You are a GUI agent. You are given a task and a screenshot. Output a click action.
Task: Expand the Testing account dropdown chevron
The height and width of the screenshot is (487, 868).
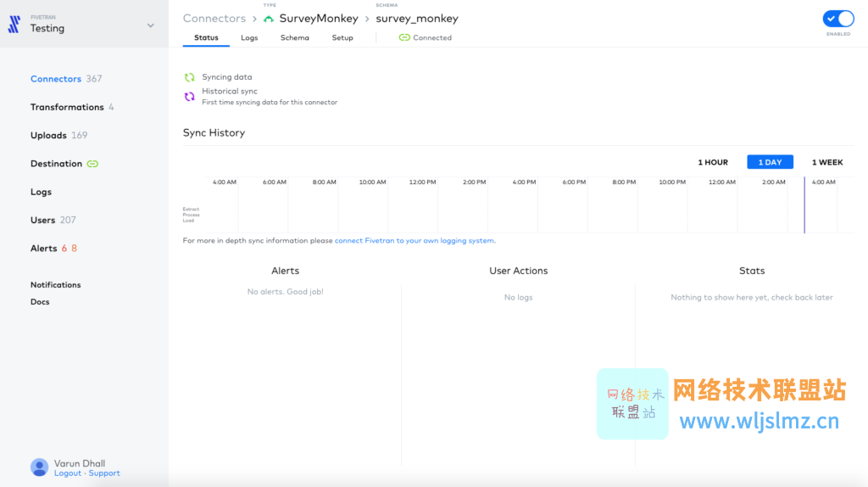[151, 25]
